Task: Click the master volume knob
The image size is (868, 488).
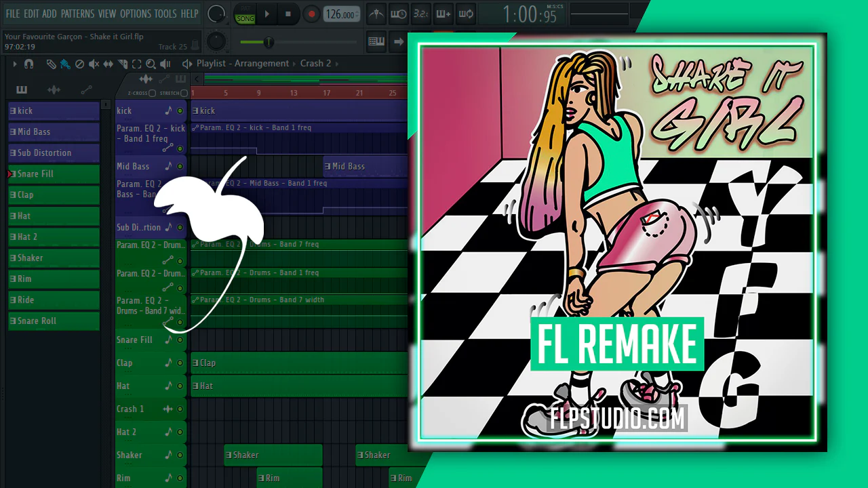Action: click(x=216, y=14)
